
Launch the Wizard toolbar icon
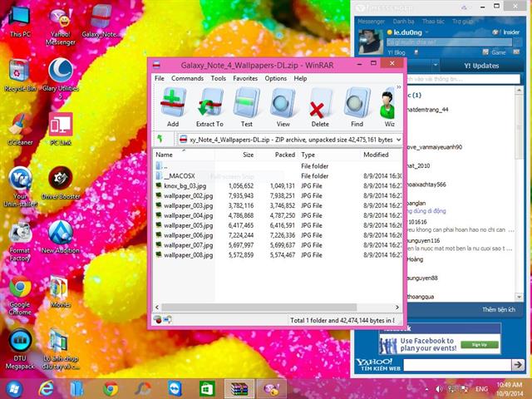[388, 107]
